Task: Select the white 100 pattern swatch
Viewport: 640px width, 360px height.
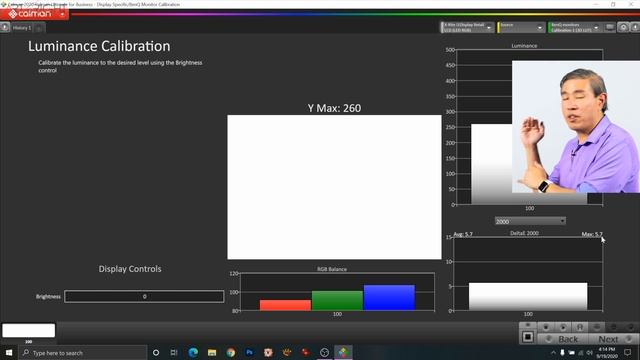Action: (x=29, y=330)
